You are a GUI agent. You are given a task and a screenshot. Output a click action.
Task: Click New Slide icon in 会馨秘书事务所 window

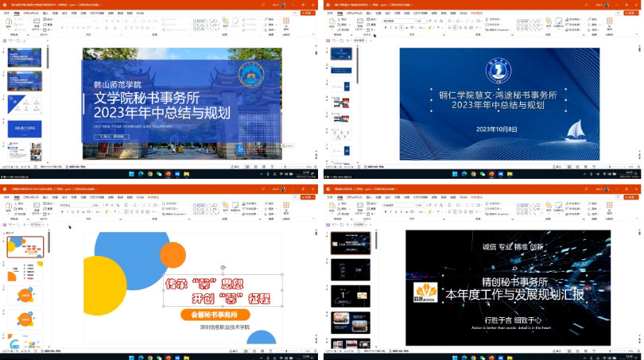(x=37, y=205)
